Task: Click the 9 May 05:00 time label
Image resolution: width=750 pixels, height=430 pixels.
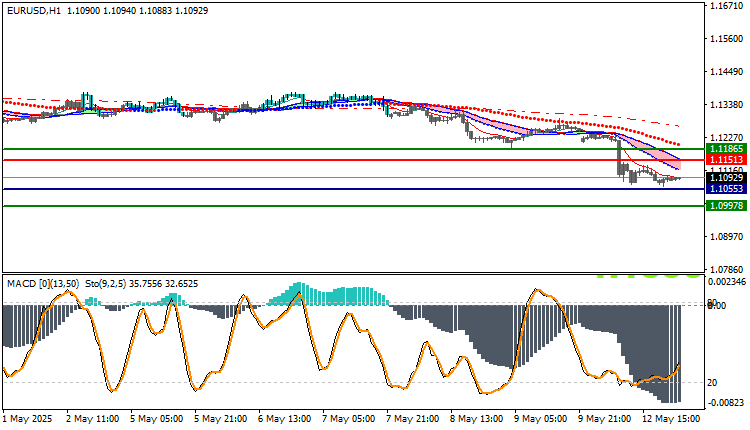Action: point(540,419)
